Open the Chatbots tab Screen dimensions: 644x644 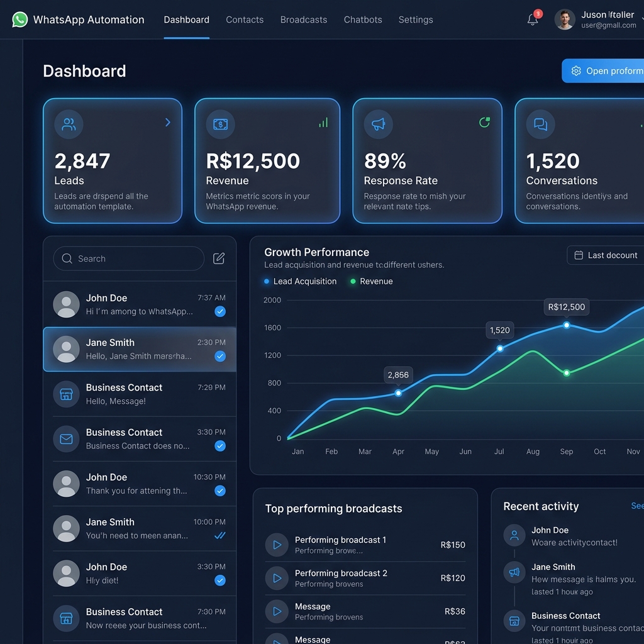pyautogui.click(x=363, y=19)
